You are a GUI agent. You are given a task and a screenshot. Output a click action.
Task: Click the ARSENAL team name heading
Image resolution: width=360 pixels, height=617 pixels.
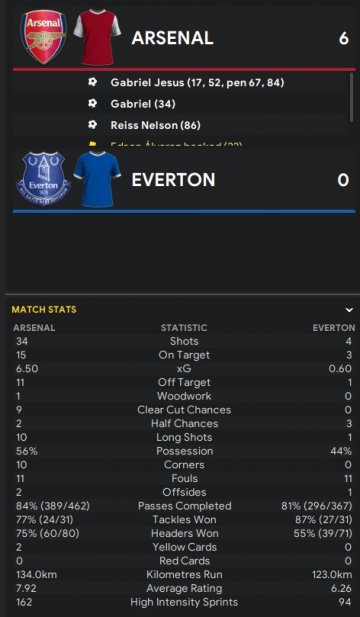pyautogui.click(x=172, y=38)
